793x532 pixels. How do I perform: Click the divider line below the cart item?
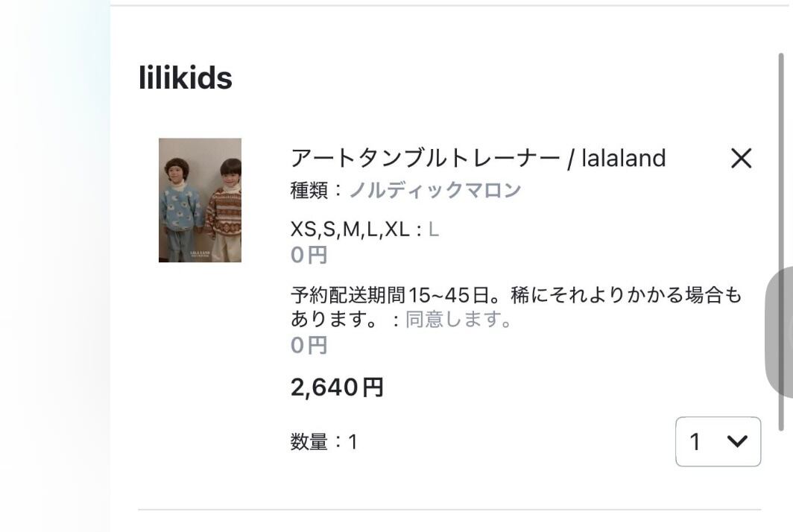click(x=449, y=510)
